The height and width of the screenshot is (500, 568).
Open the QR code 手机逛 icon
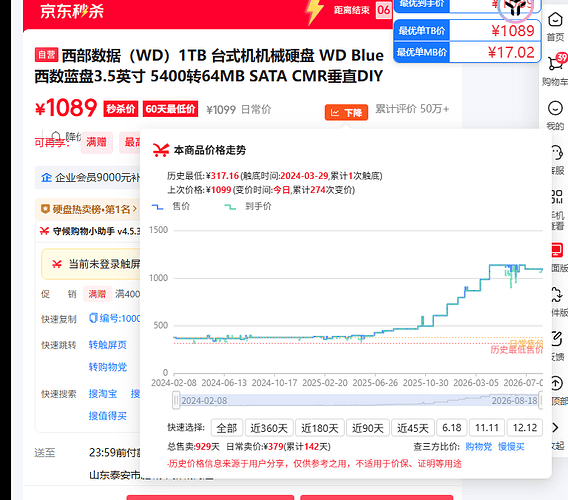tap(557, 197)
